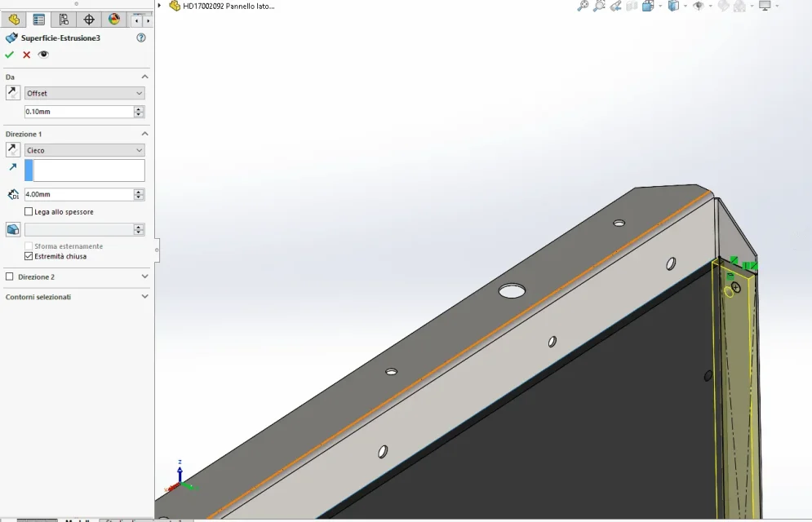
Task: Click the Previous View icon
Action: coord(615,6)
